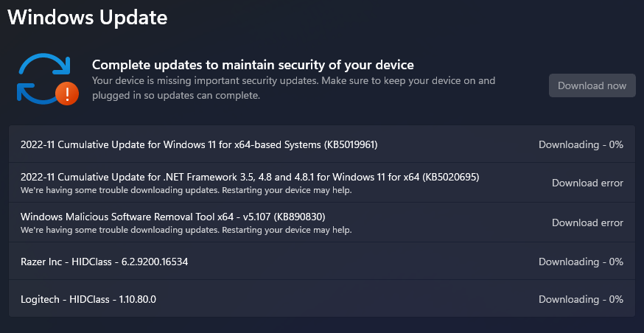
Task: Select the Razer Inc HIDClass driver update
Action: tap(104, 262)
